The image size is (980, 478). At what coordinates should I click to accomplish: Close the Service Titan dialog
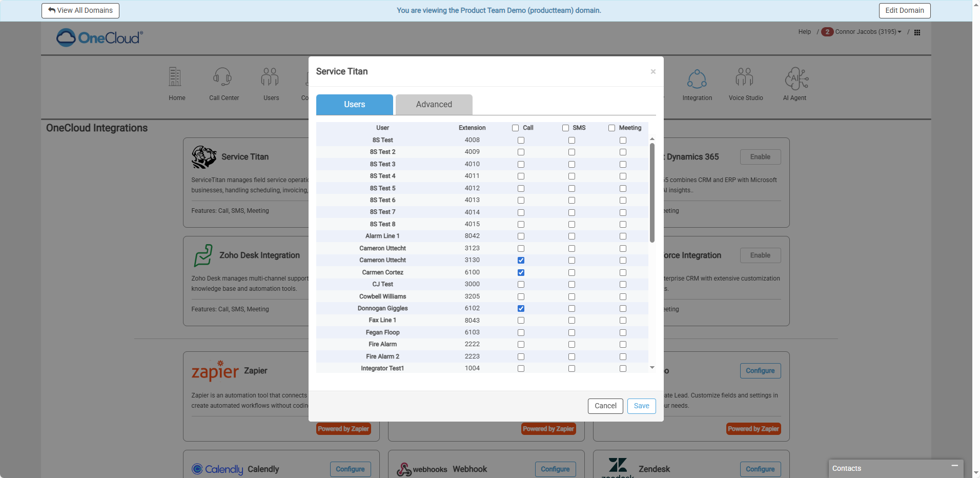pos(653,72)
